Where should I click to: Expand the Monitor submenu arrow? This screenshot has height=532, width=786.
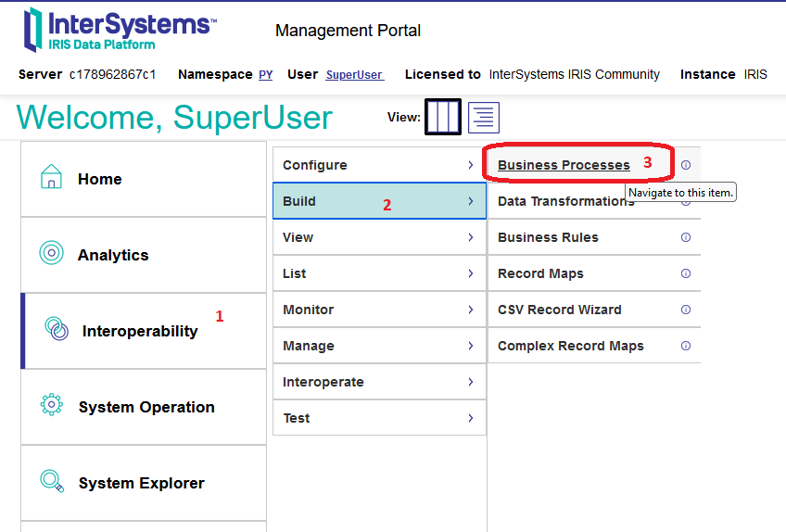471,310
